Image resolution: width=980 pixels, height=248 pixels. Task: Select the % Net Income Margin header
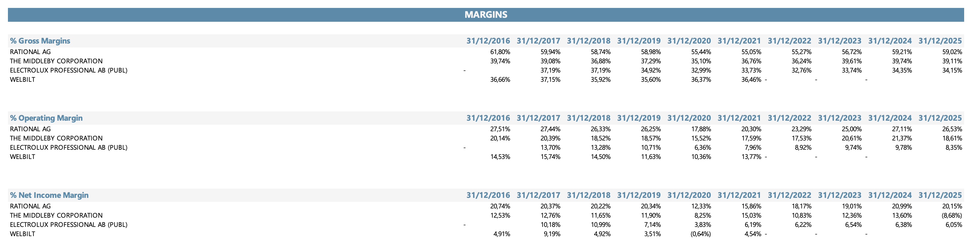(x=49, y=195)
